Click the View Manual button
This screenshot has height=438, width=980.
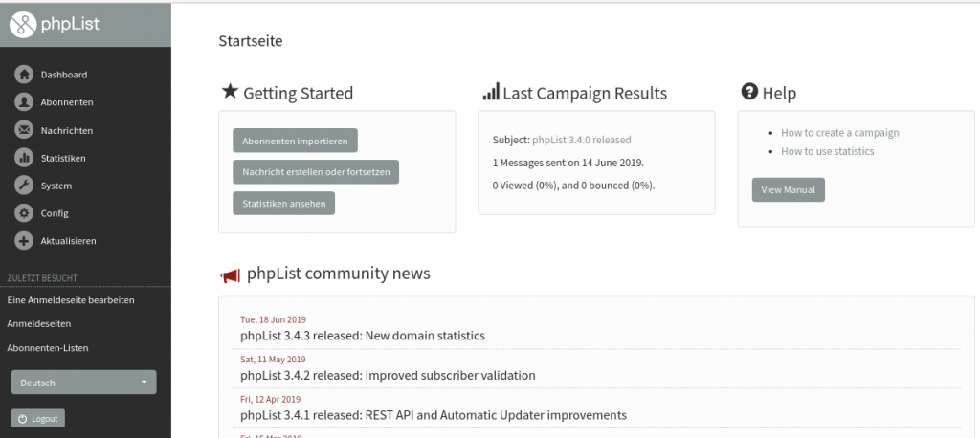click(x=789, y=190)
